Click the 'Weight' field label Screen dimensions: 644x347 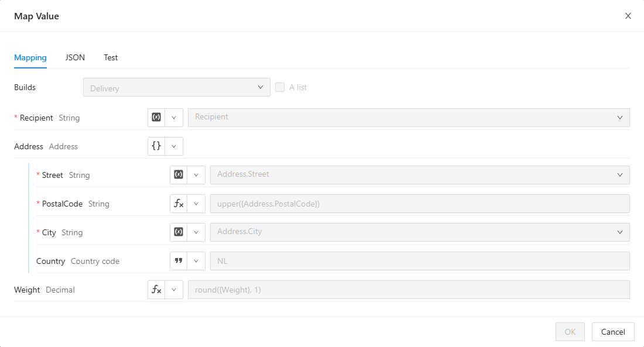27,290
